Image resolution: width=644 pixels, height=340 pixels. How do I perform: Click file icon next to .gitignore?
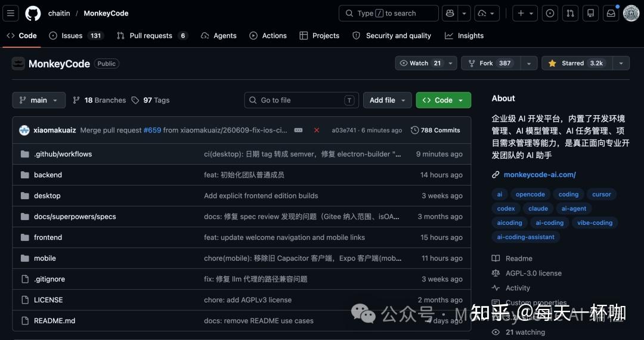click(x=25, y=279)
